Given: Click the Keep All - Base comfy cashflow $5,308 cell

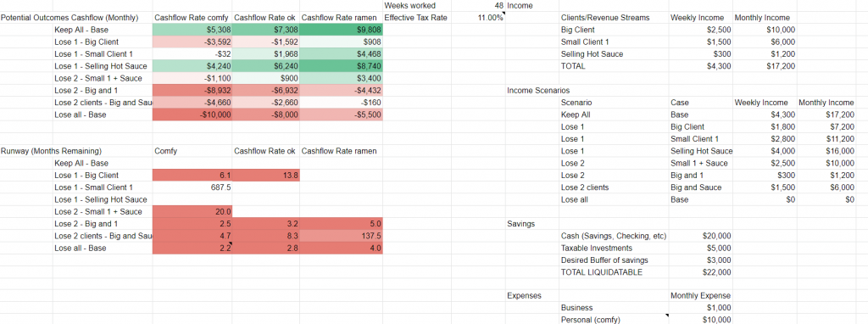Looking at the screenshot, I should (x=192, y=30).
